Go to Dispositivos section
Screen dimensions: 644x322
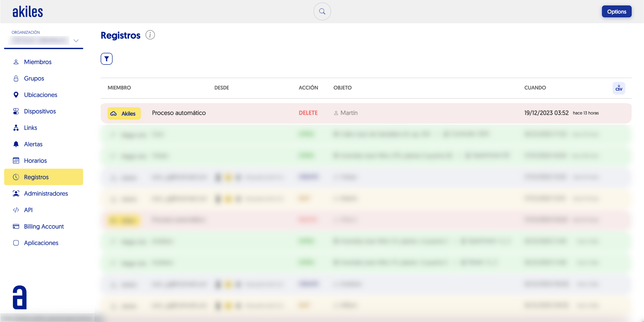coord(40,111)
